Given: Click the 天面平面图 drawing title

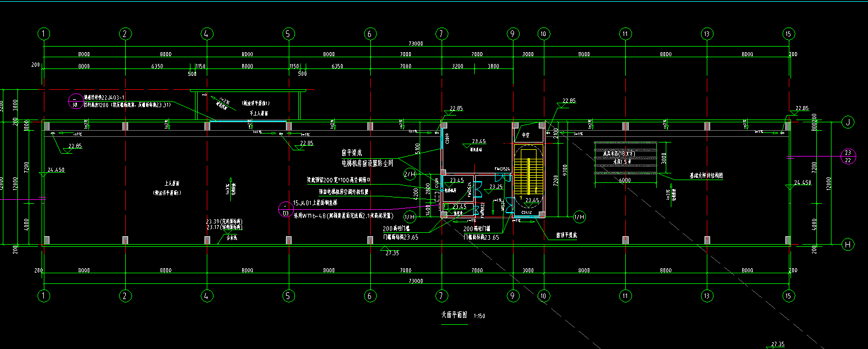Looking at the screenshot, I should coord(455,316).
